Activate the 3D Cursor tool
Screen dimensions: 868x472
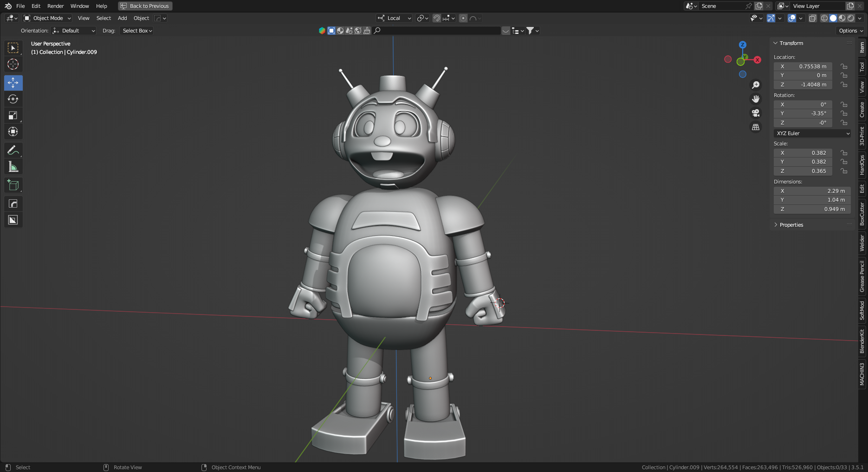[13, 64]
